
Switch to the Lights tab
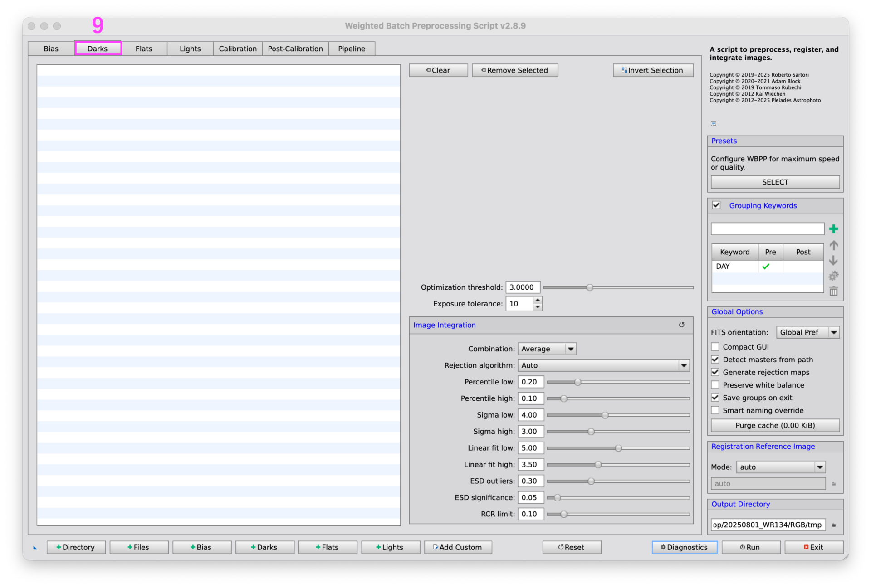click(x=190, y=49)
